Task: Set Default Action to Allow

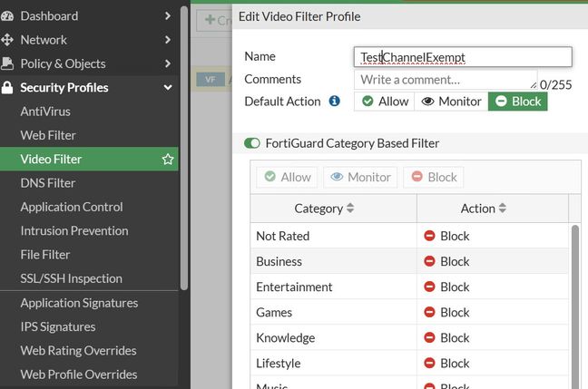Action: click(384, 102)
